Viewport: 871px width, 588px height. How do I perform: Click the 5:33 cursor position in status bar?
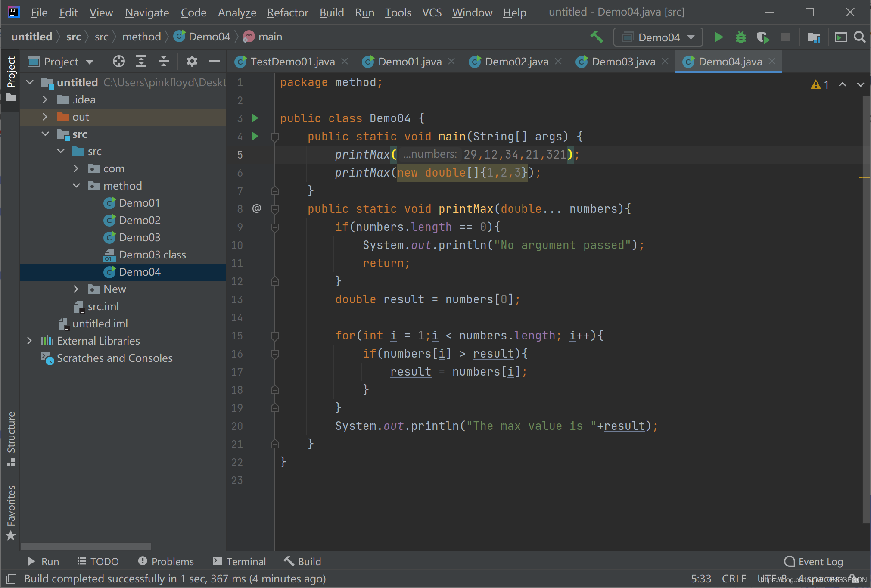pos(701,579)
